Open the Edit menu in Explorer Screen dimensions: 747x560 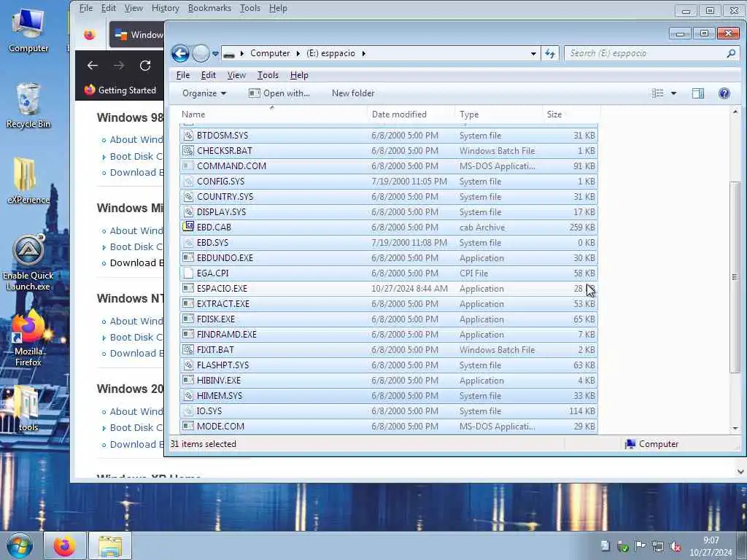click(x=208, y=75)
